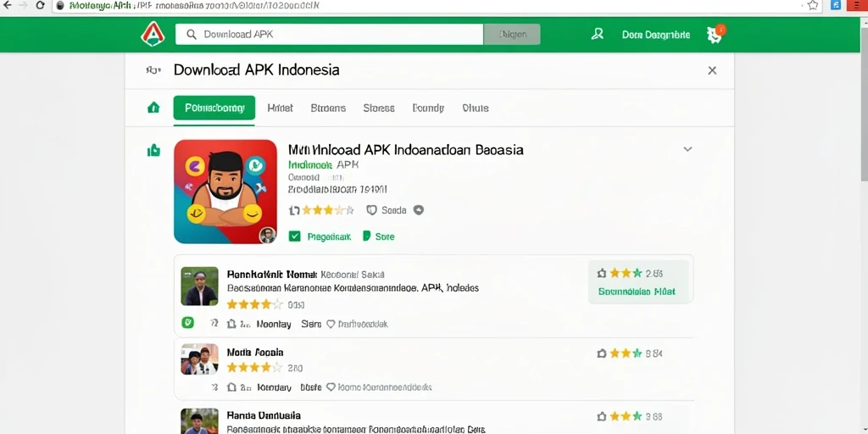Click share icon in first review footer

(232, 325)
